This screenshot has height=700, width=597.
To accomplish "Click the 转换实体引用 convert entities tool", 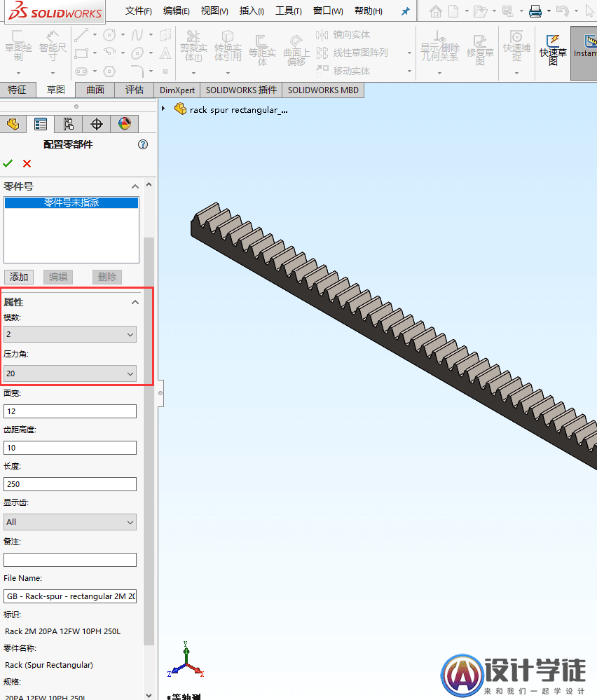I will point(228,46).
